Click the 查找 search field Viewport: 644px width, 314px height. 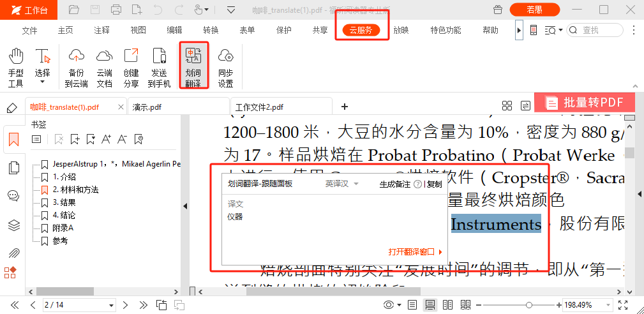[x=595, y=30]
